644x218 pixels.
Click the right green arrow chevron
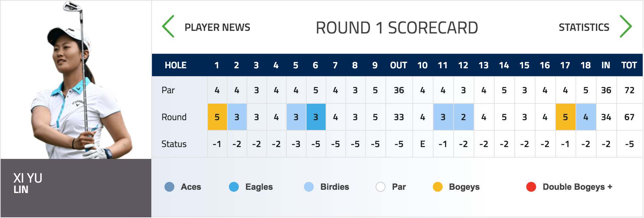(x=625, y=26)
